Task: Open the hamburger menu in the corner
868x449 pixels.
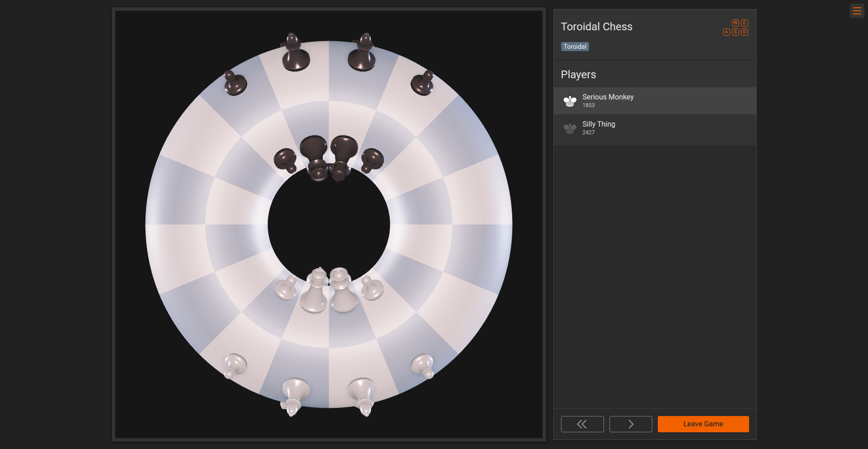Action: pos(857,10)
